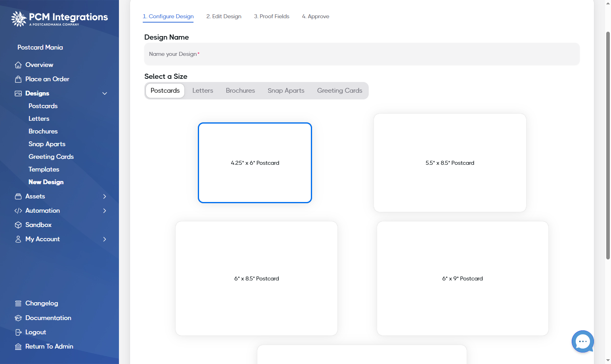Go to step 1 Configure Design
This screenshot has width=611, height=364.
[168, 16]
